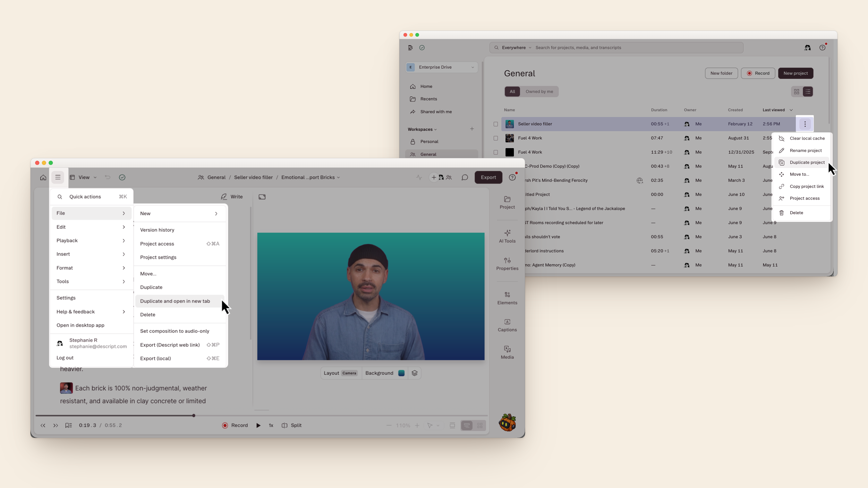Select Duplicate project in context menu
The image size is (868, 488).
click(x=802, y=162)
